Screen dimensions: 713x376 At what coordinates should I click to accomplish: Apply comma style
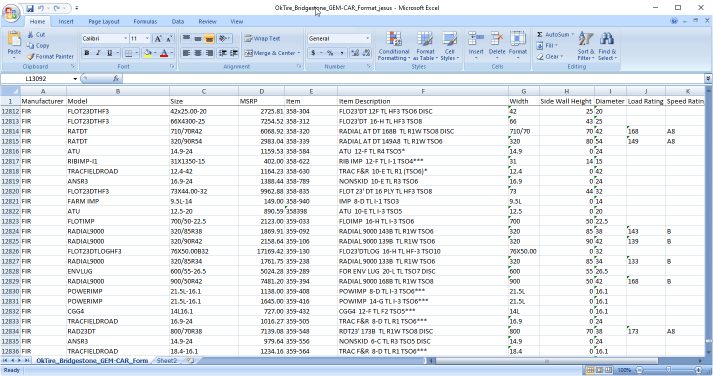pyautogui.click(x=341, y=53)
